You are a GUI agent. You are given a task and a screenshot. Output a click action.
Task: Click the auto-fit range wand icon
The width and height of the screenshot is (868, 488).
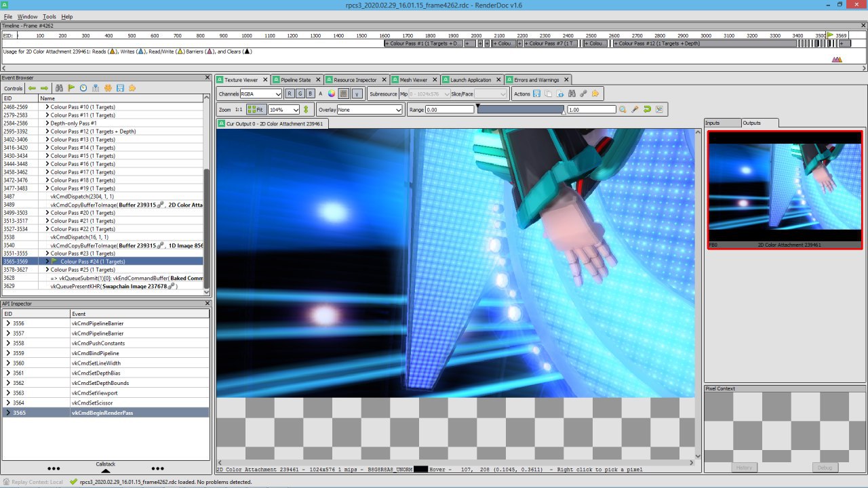click(635, 109)
